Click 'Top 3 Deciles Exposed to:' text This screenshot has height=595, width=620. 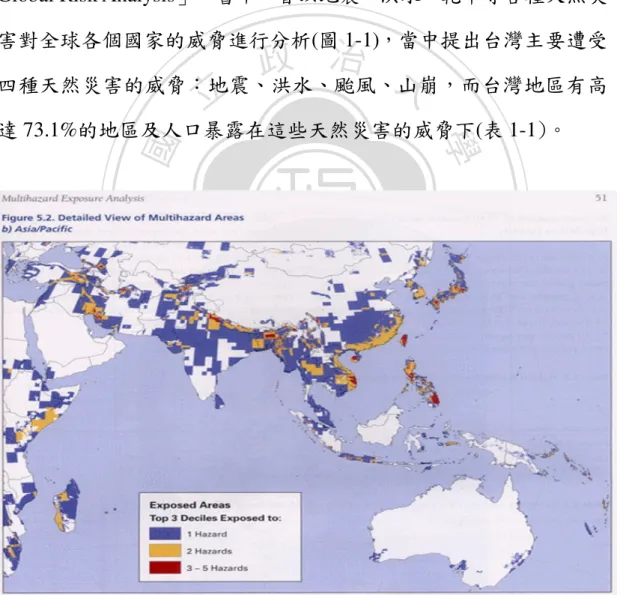point(215,518)
